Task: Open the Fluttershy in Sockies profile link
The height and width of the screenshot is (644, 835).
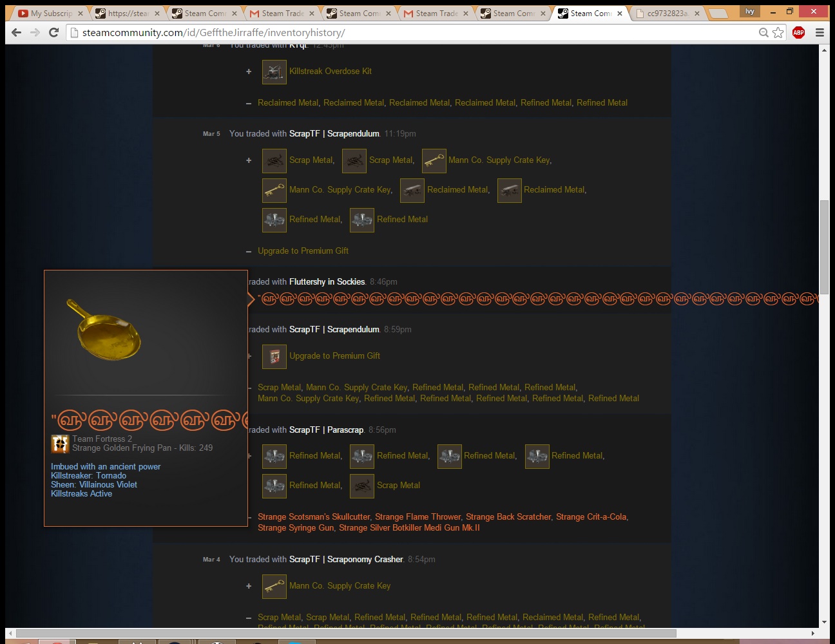Action: point(327,282)
